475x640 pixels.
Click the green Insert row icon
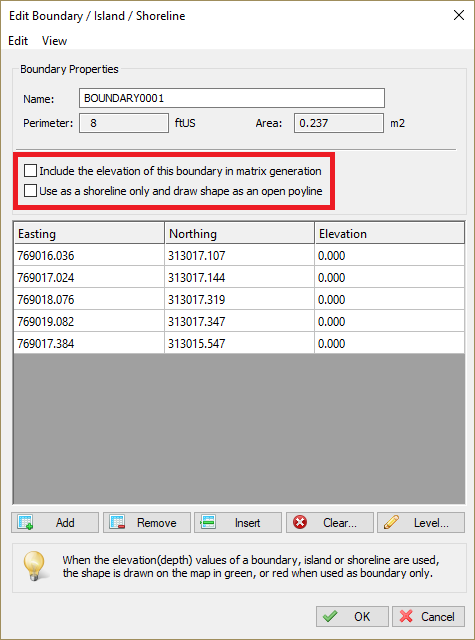point(208,522)
